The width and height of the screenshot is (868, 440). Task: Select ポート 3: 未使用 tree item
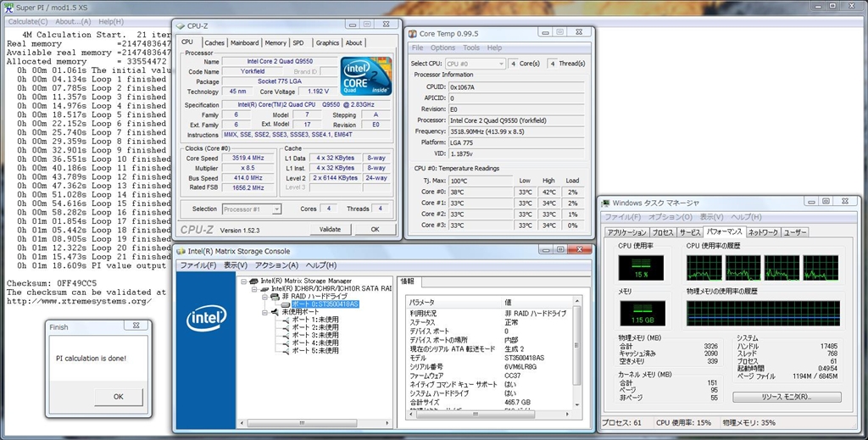pos(315,336)
